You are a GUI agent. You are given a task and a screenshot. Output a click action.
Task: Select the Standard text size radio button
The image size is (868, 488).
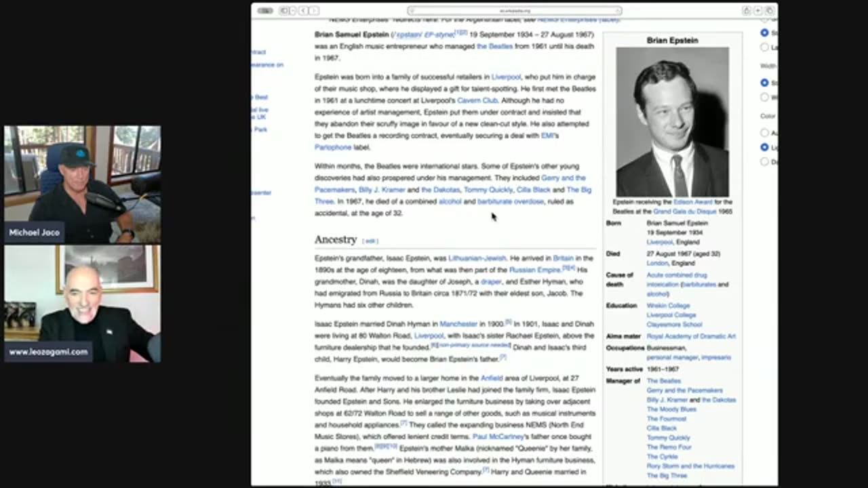(x=764, y=33)
